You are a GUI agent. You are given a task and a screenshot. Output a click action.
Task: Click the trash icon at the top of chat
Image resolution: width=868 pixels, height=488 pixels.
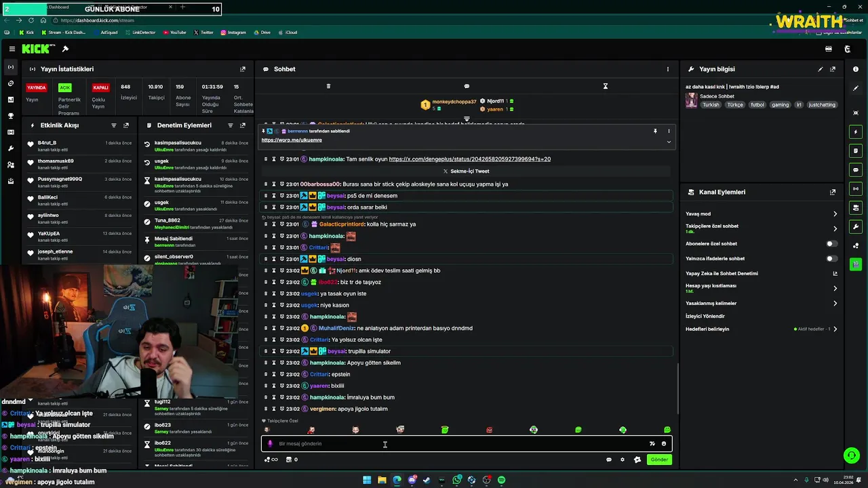pyautogui.click(x=328, y=86)
